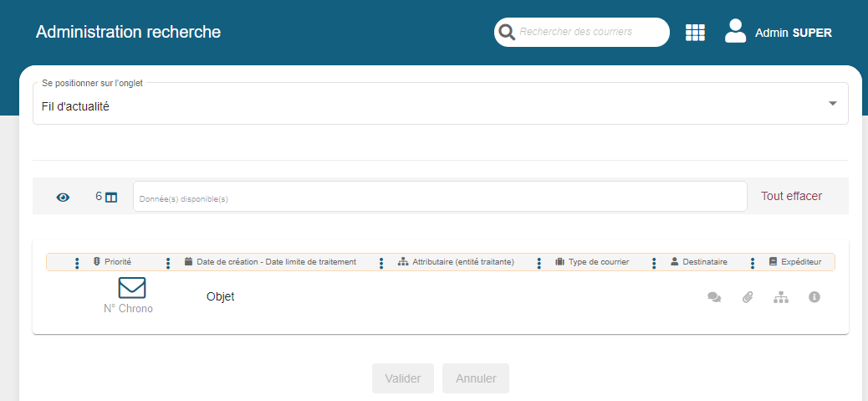Click the Donnée(s) disponible(s) input field
868x401 pixels.
pyautogui.click(x=439, y=197)
